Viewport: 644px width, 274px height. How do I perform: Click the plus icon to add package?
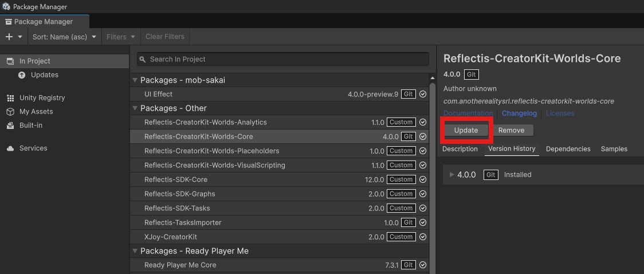coord(9,37)
